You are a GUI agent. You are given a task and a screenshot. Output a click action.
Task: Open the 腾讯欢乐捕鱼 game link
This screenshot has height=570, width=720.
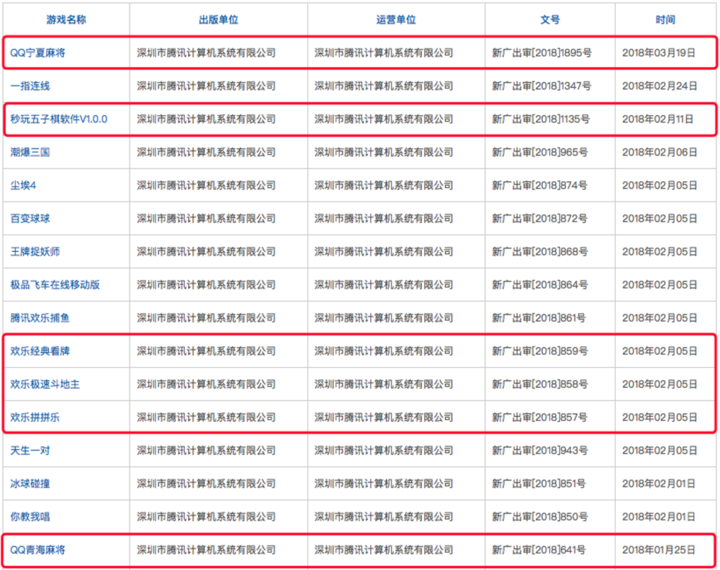tap(40, 317)
